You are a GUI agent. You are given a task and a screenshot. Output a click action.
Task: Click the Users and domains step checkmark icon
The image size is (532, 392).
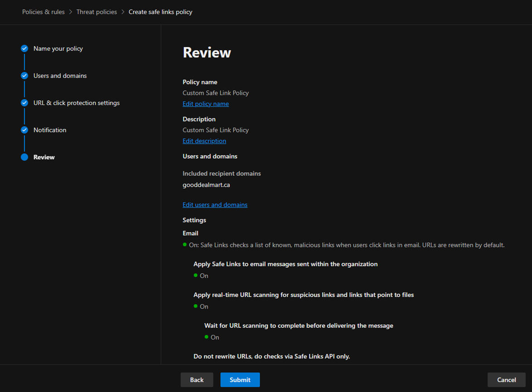tap(24, 76)
